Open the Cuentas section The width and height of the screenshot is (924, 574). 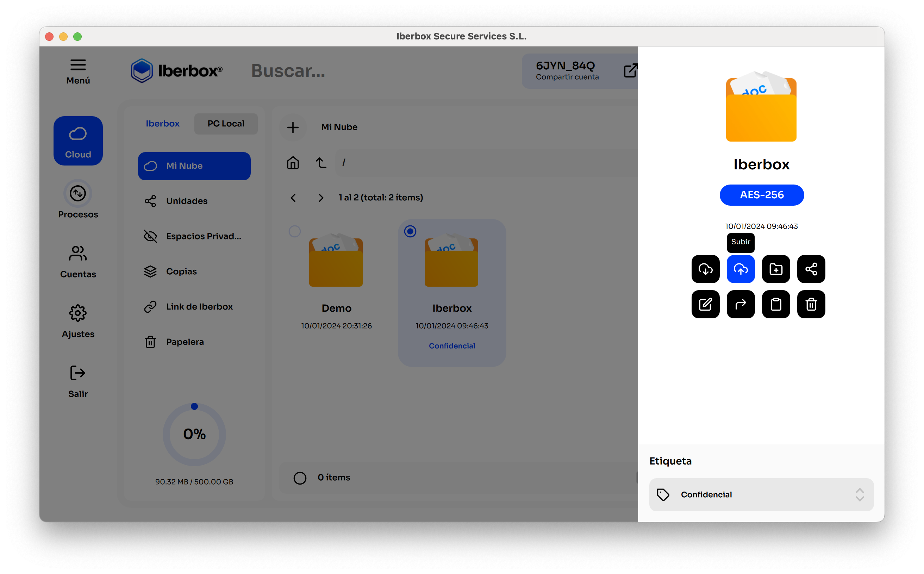click(78, 261)
